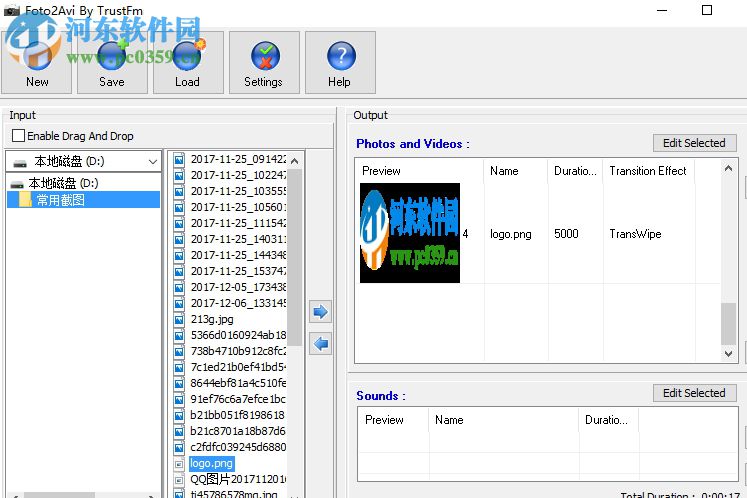Click file icon beside logo.png in list
The image size is (747, 498).
click(179, 464)
